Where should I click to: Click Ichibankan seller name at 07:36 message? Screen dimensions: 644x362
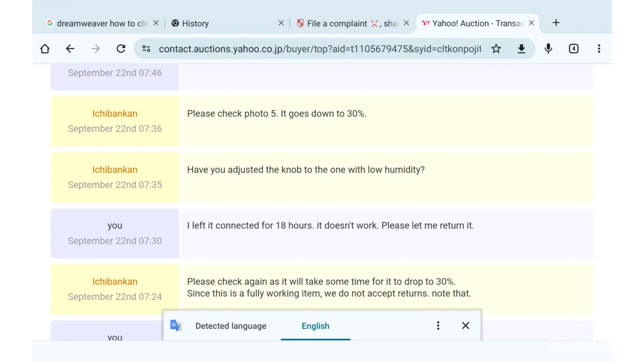point(115,114)
